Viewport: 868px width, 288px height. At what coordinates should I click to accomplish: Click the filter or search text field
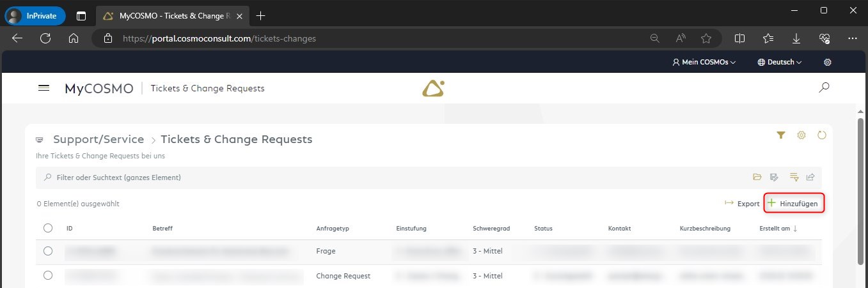click(384, 177)
